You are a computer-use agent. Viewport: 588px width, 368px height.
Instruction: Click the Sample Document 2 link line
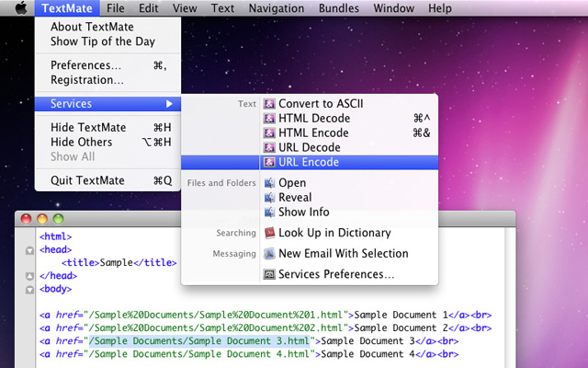tap(266, 328)
